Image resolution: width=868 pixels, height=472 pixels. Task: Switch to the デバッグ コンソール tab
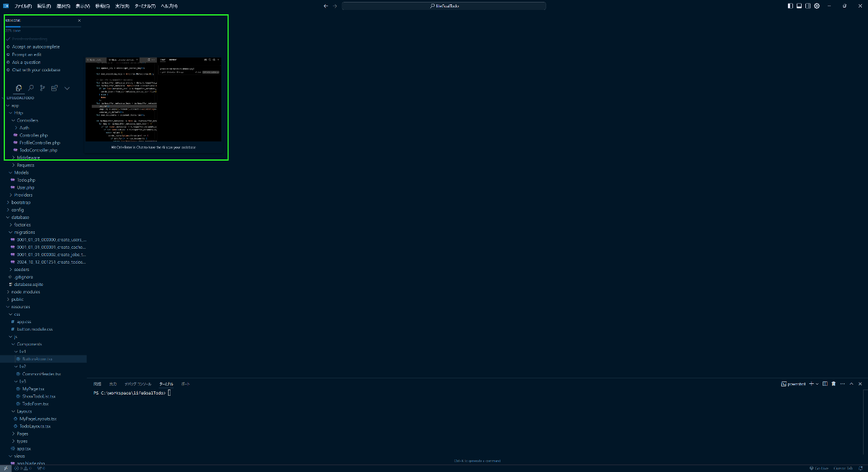tap(138, 384)
